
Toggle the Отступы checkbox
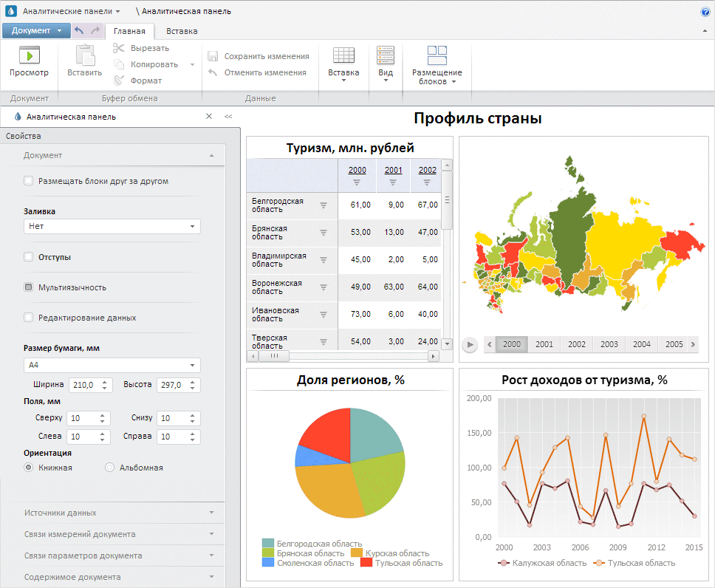(29, 257)
